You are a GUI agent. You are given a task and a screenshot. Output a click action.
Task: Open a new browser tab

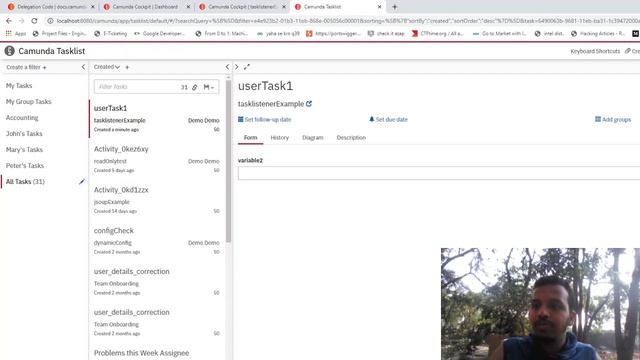point(395,7)
